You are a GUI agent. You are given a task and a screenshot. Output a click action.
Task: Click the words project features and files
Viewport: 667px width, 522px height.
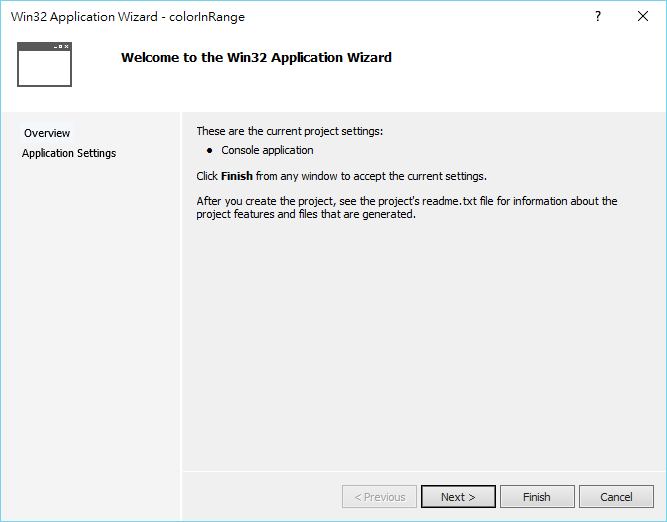(257, 214)
